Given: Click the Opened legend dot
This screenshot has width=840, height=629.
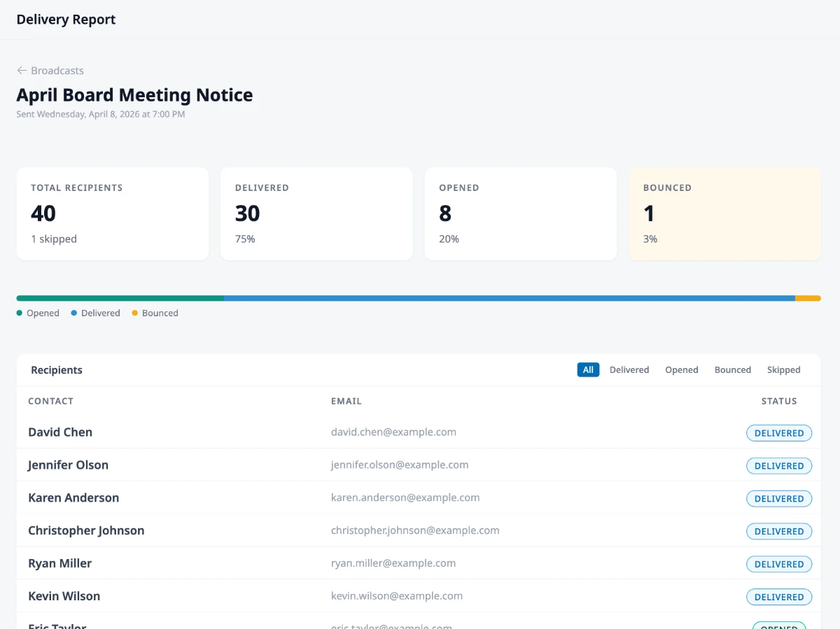Looking at the screenshot, I should coord(20,313).
